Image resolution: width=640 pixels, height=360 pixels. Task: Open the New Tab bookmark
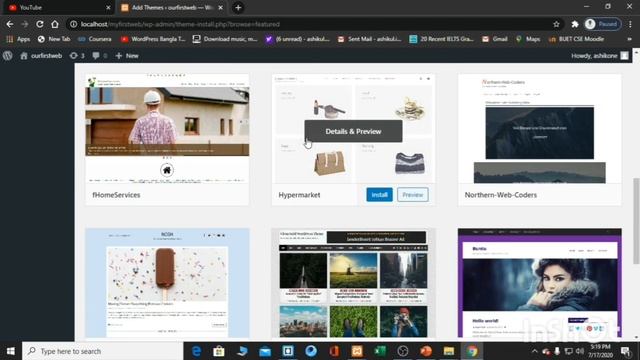coord(54,39)
